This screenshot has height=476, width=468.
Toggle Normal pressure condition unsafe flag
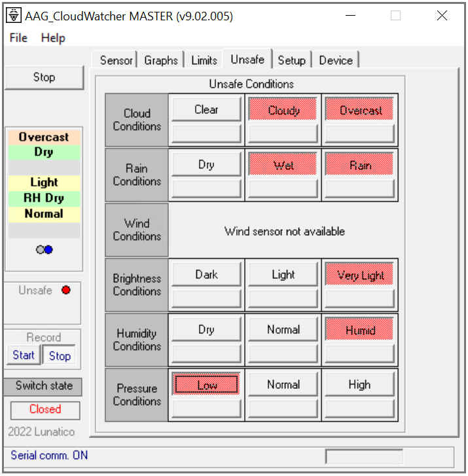pos(283,384)
